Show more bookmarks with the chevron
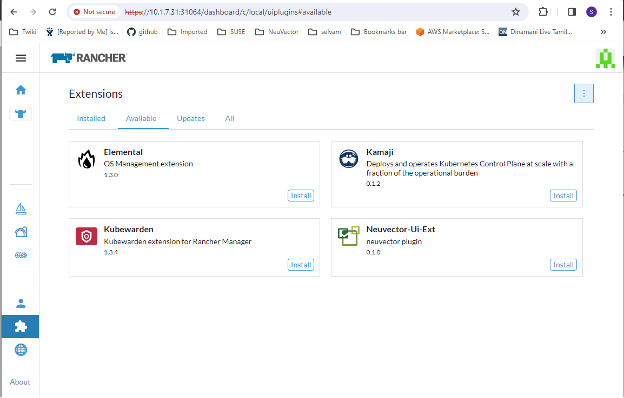 coord(603,32)
